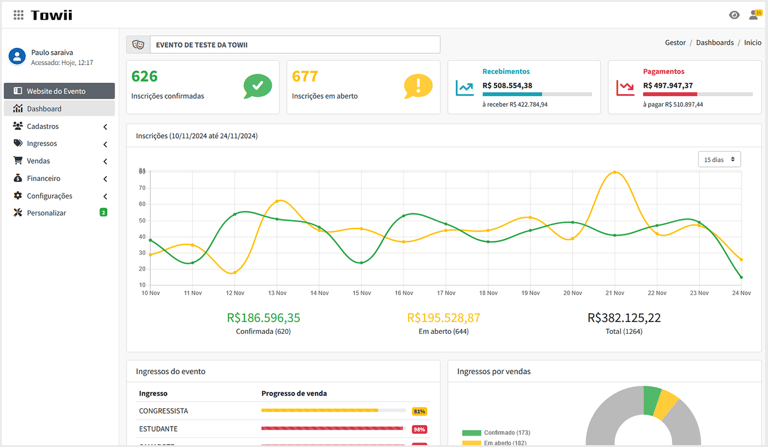Click the ESTUDANTE ticket row

(x=283, y=429)
